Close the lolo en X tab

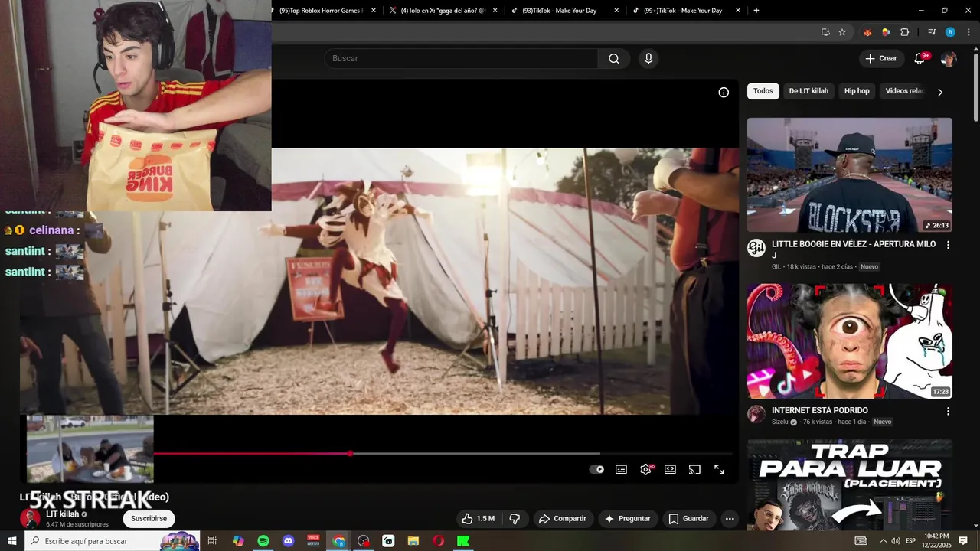[495, 11]
